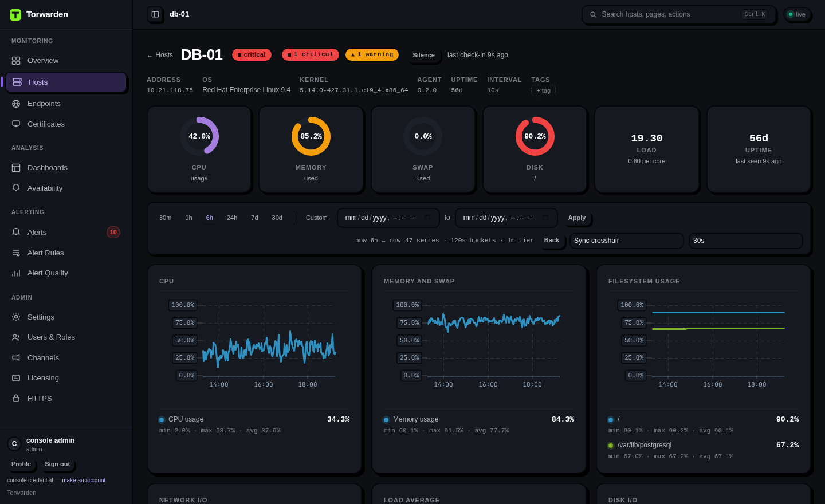Image resolution: width=825 pixels, height=504 pixels.
Task: Click the CPU 42.0% donut gauge
Action: click(199, 136)
